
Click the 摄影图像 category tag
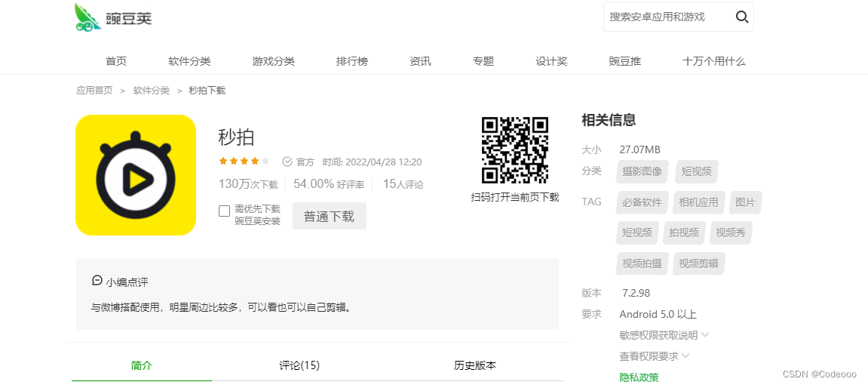tap(643, 171)
